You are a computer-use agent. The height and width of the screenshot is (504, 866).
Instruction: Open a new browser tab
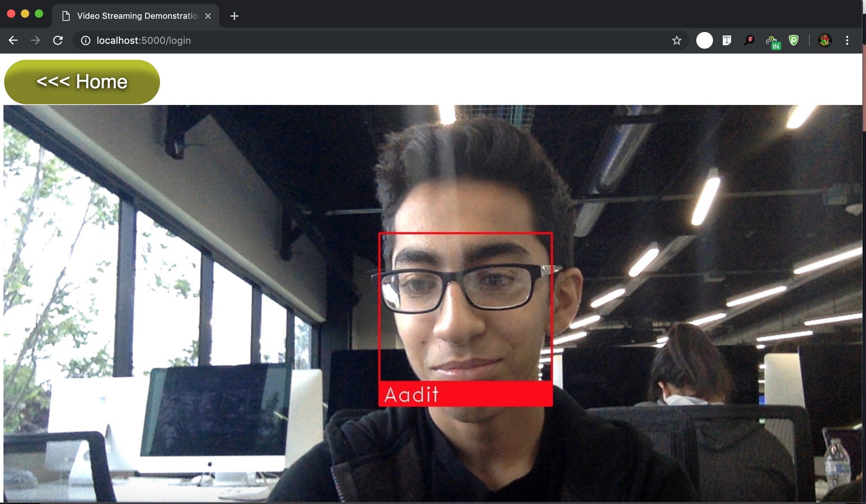[x=234, y=16]
